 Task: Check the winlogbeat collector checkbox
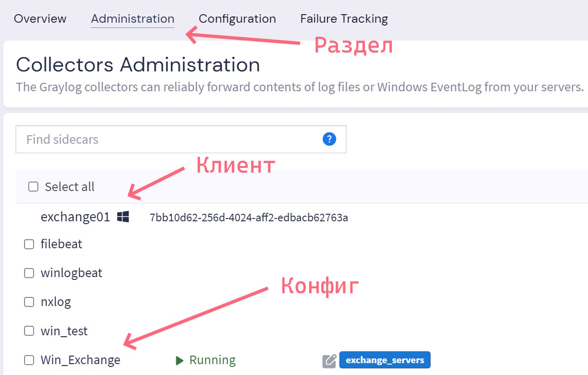[x=29, y=273]
